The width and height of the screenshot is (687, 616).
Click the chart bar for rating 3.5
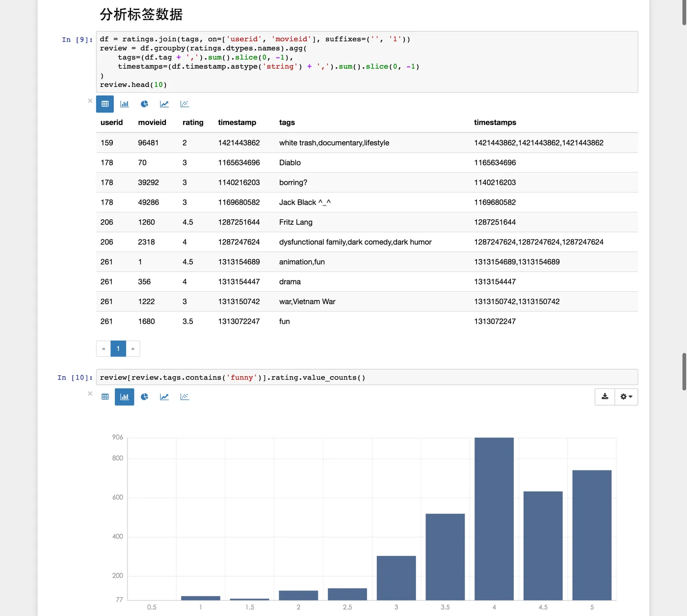pos(445,557)
